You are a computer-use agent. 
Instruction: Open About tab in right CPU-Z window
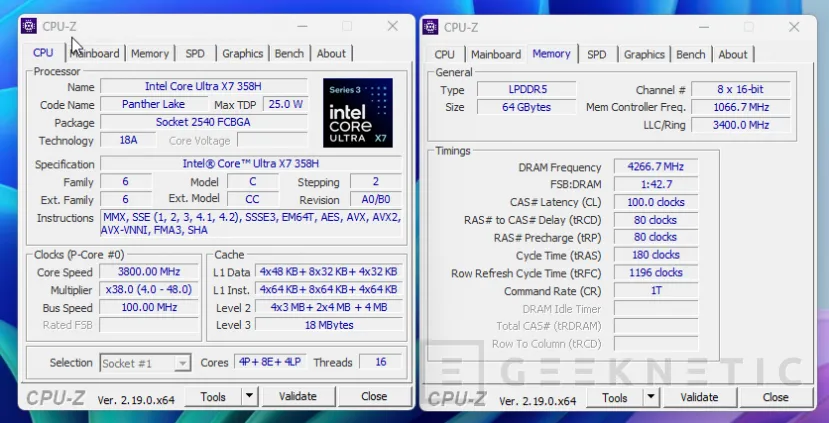733,54
